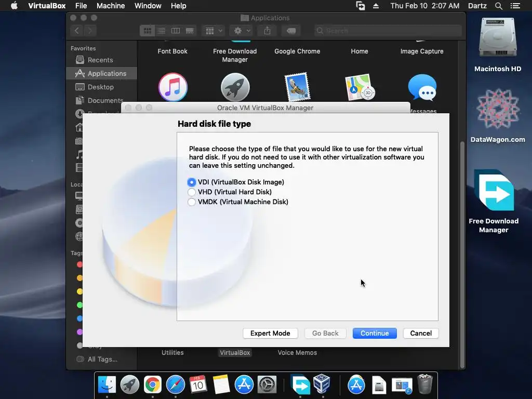Select DataWagon.com desktop icon

[x=498, y=115]
